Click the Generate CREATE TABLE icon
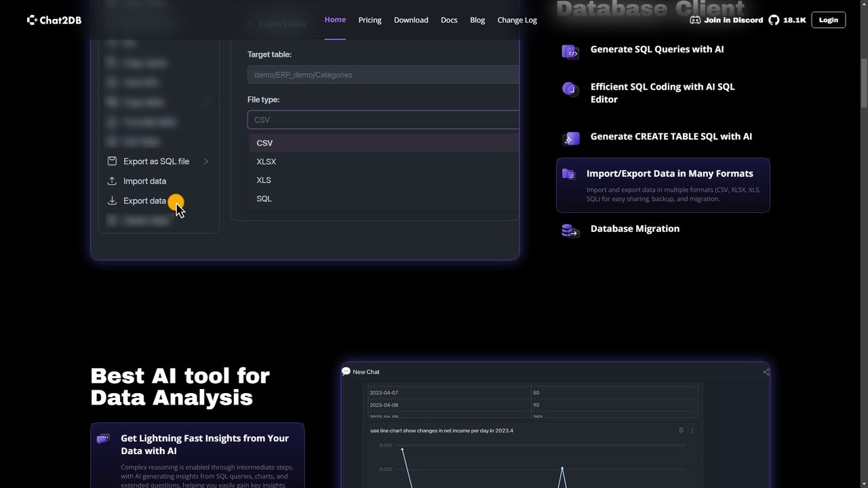 click(x=571, y=138)
